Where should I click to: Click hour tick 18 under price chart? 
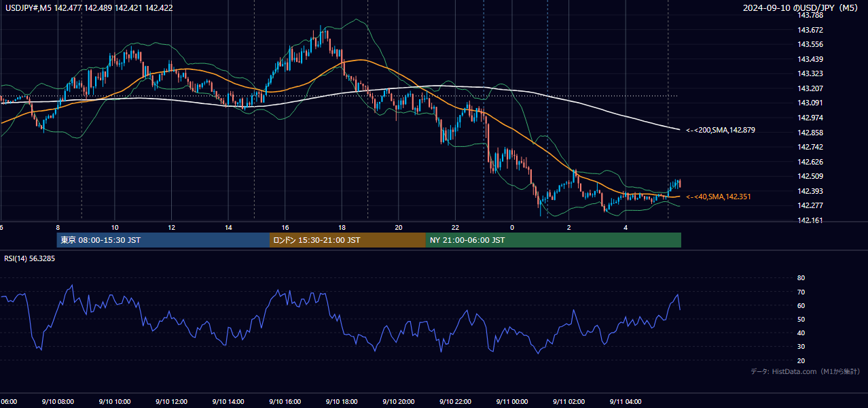[x=342, y=227]
